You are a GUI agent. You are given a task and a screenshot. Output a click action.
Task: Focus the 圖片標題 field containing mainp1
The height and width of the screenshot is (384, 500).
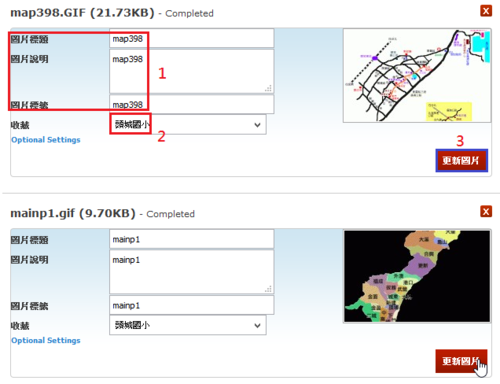(192, 239)
